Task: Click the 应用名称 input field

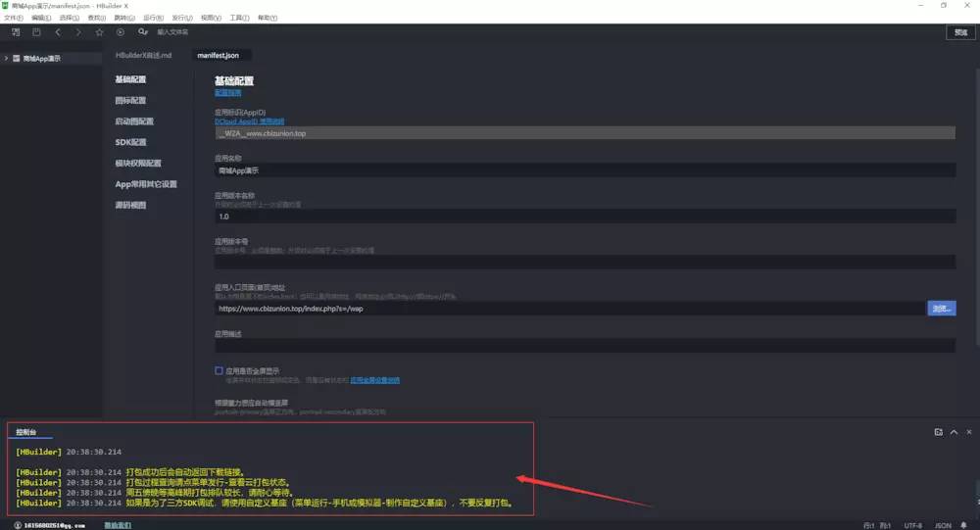Action: 585,170
